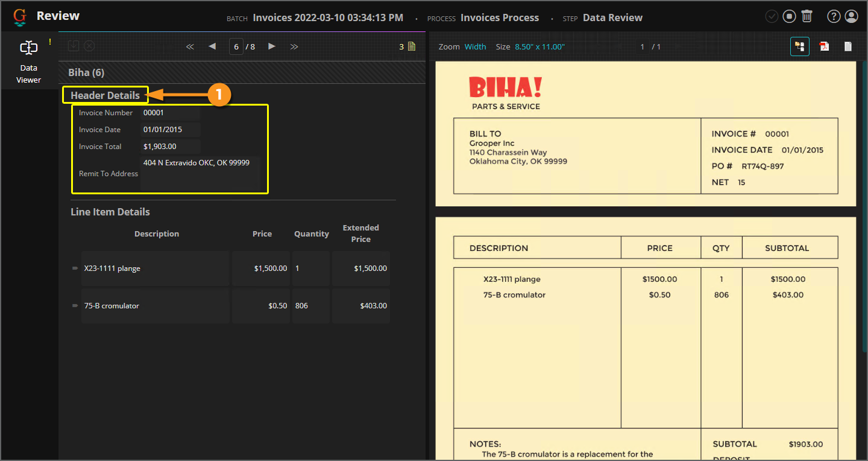Open the user account profile icon
This screenshot has width=868, height=461.
click(851, 16)
